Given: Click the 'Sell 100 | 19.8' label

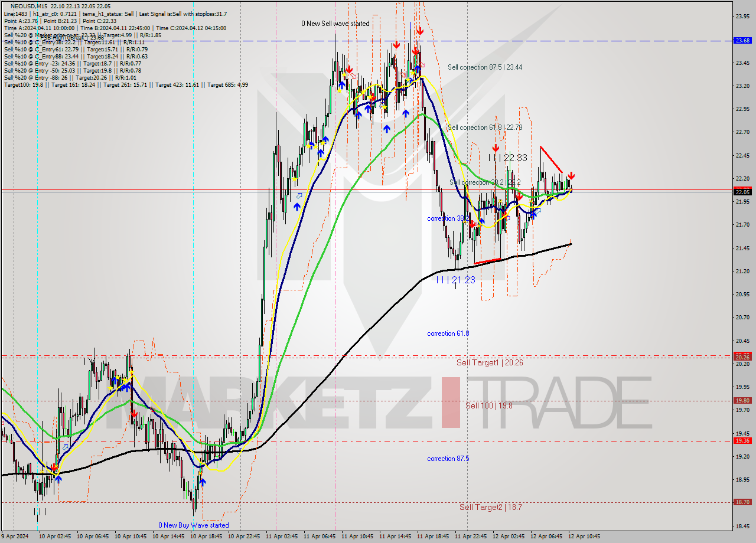Looking at the screenshot, I should (x=489, y=405).
